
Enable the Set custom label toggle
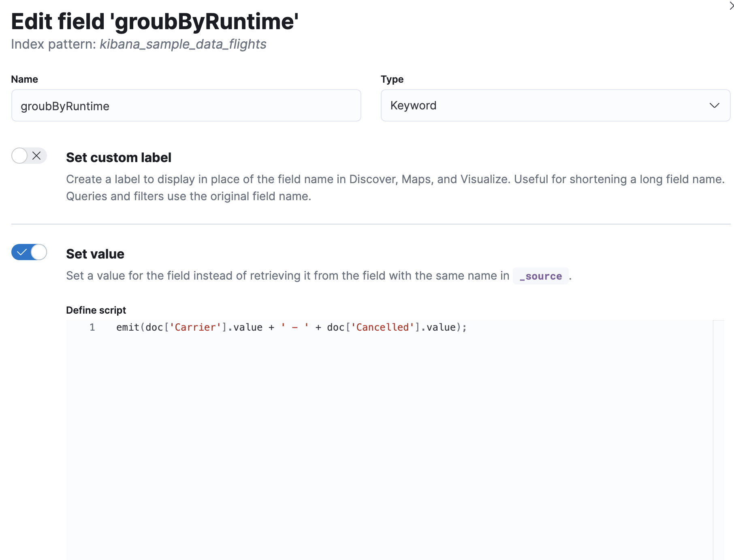[28, 156]
